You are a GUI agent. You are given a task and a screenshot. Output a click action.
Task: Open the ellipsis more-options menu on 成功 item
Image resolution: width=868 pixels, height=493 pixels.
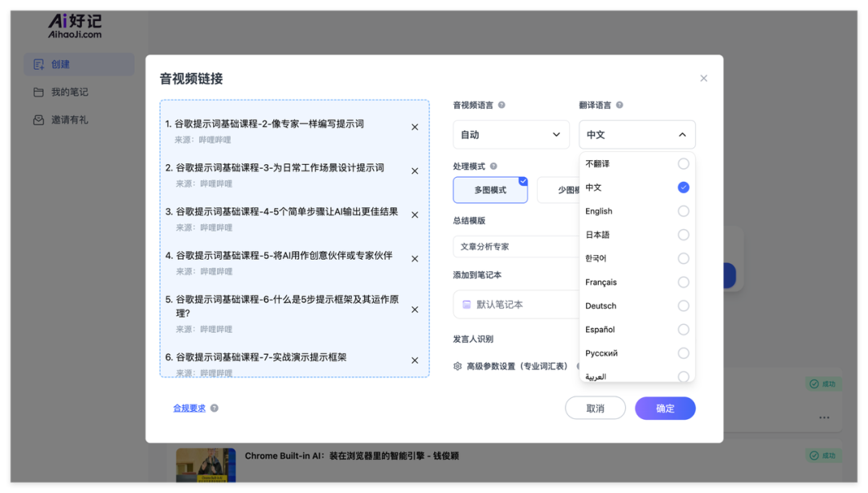click(x=824, y=417)
